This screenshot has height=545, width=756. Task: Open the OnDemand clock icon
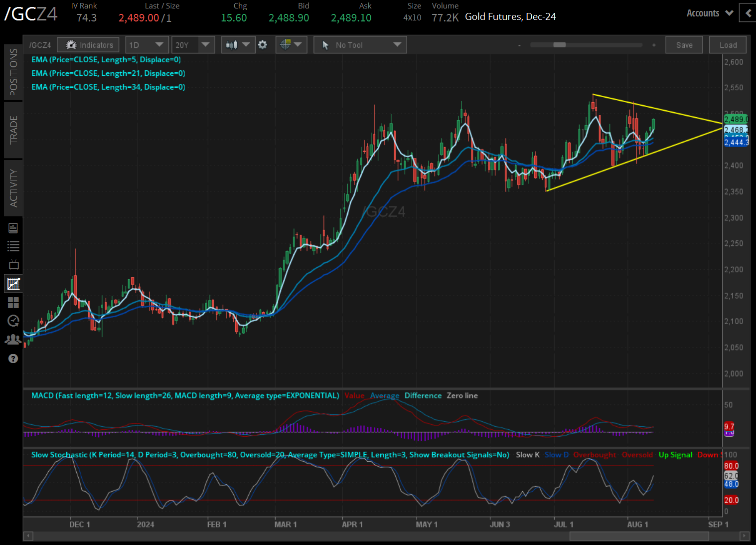13,321
